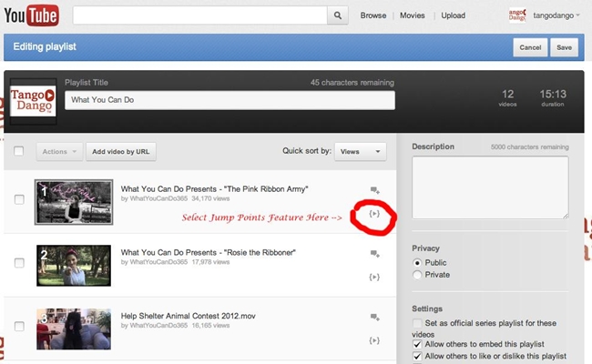The width and height of the screenshot is (592, 364).
Task: Click note icon for Pink Ribbon Army video
Action: [x=374, y=190]
